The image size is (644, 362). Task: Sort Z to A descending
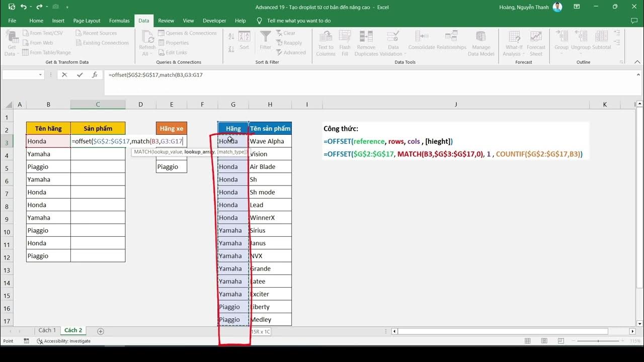pyautogui.click(x=231, y=48)
